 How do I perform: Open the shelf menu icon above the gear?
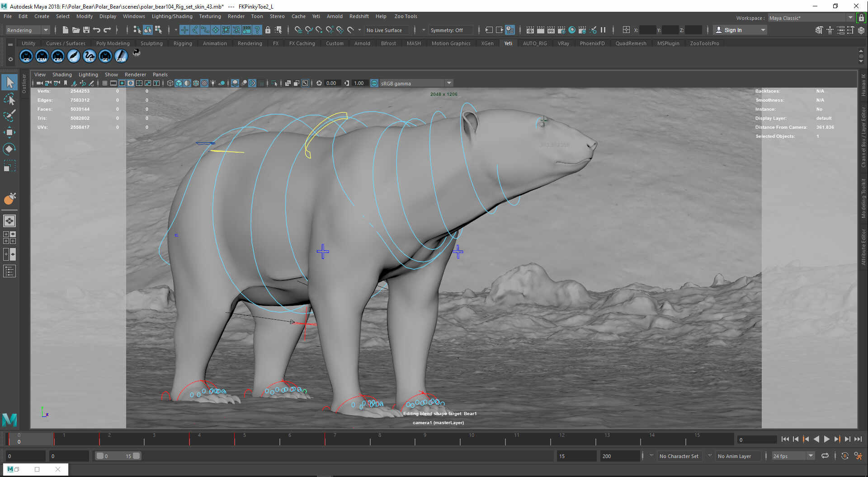pyautogui.click(x=10, y=44)
